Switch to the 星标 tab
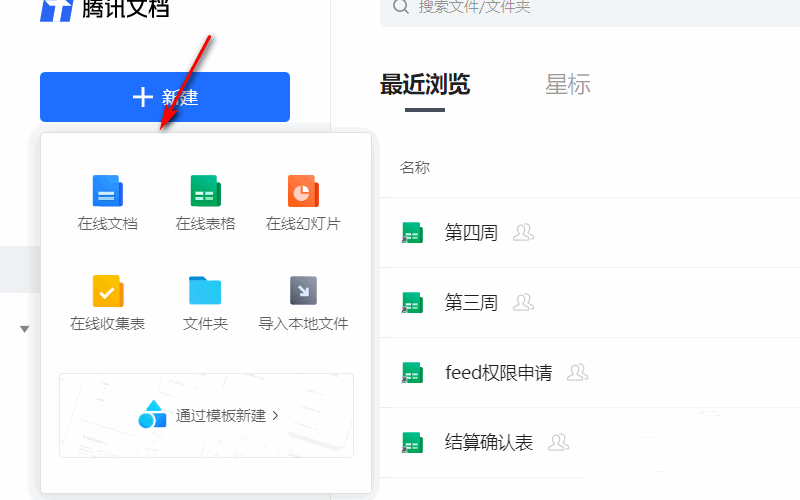 pos(568,84)
